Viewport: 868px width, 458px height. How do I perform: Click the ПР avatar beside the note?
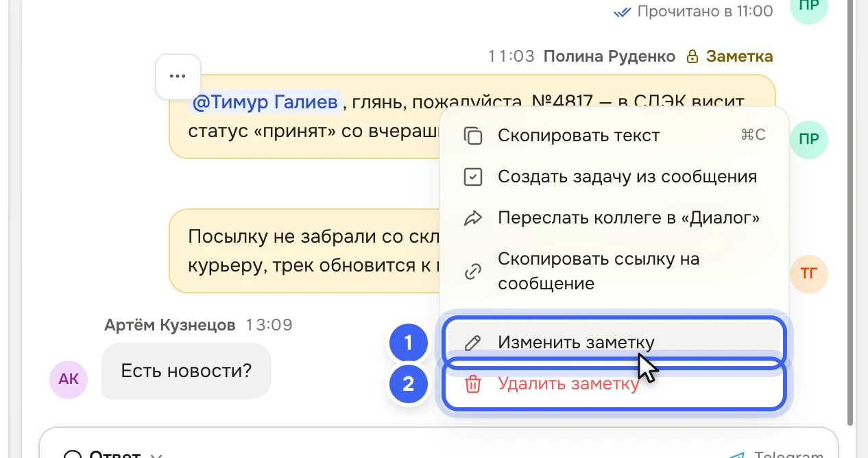tap(809, 140)
